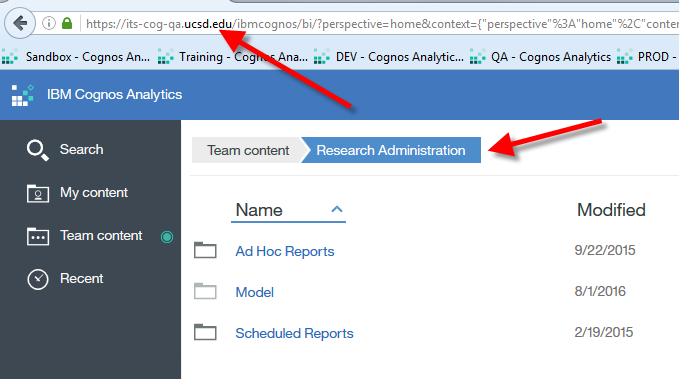Open the Training - Cognos bookmark
The height and width of the screenshot is (379, 679).
tap(243, 57)
